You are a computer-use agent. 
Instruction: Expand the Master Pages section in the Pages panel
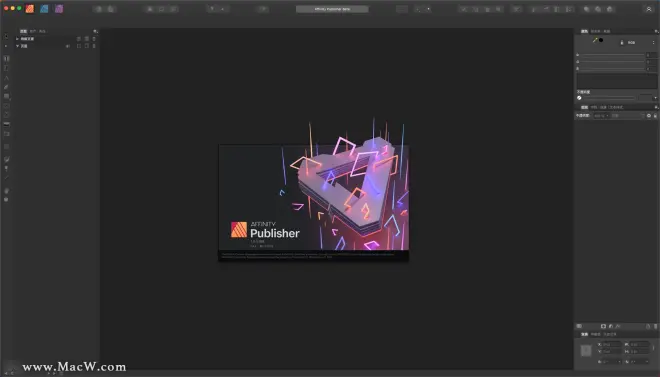point(17,39)
